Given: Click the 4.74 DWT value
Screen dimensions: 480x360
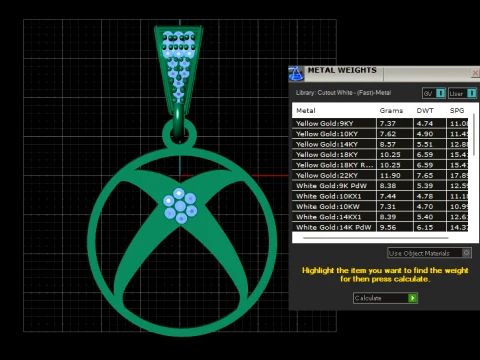Looking at the screenshot, I should 425,123.
